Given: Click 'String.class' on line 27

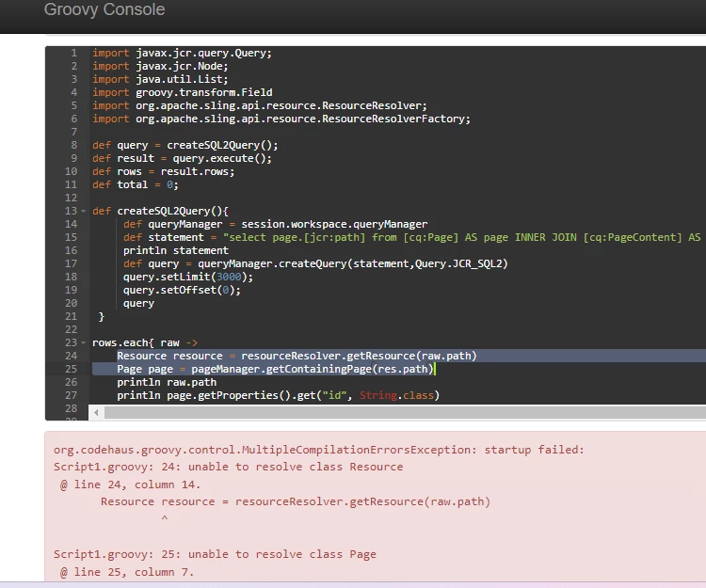Looking at the screenshot, I should pos(396,395).
